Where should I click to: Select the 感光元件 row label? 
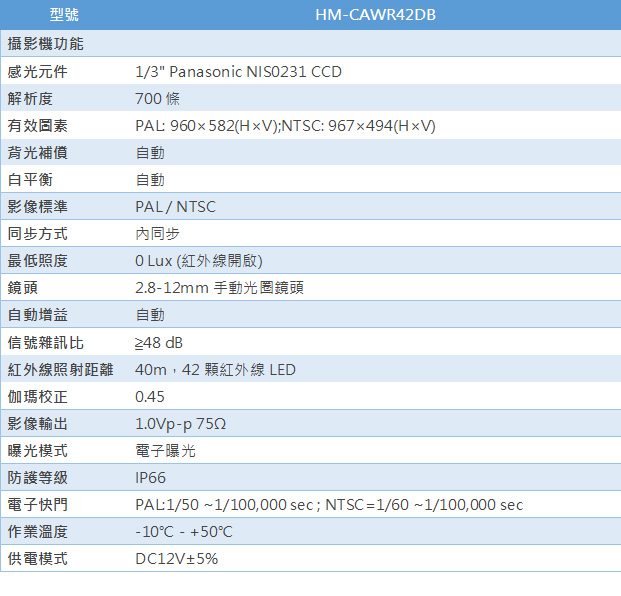(x=37, y=72)
